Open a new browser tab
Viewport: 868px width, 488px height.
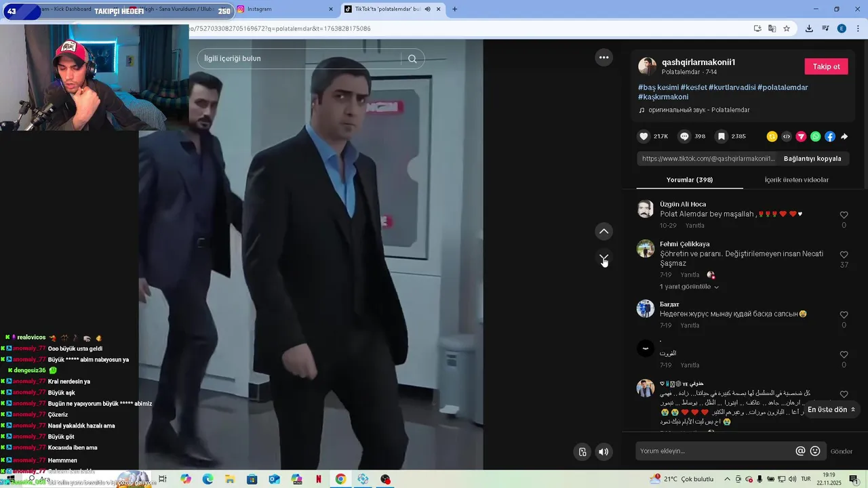[x=454, y=9]
